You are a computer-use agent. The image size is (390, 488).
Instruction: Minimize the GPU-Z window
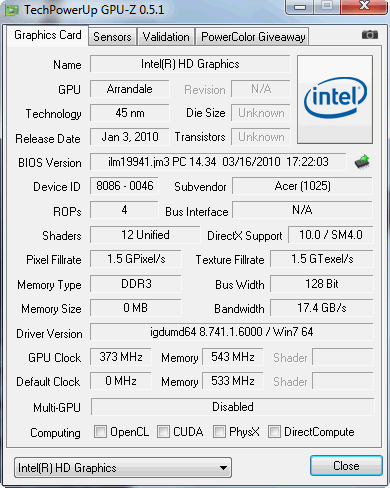(300, 7)
